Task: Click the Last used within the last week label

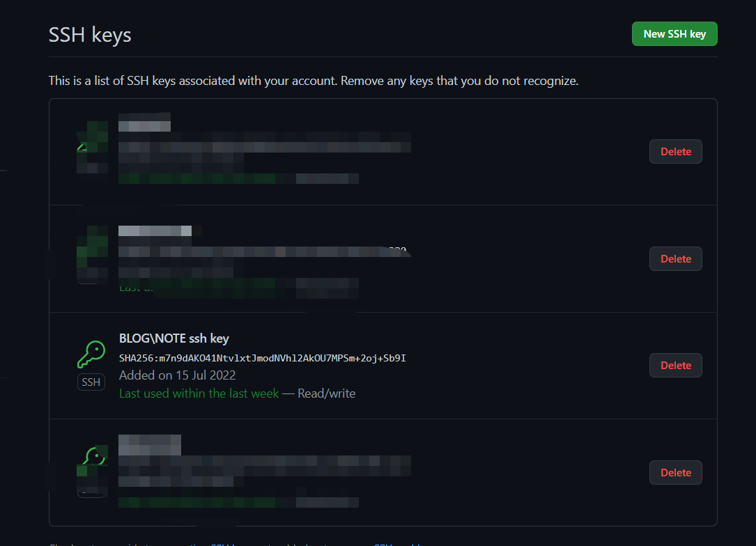Action: tap(199, 393)
